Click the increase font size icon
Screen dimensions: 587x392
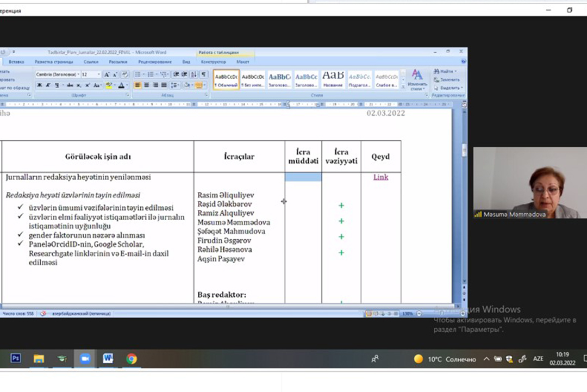pyautogui.click(x=107, y=74)
